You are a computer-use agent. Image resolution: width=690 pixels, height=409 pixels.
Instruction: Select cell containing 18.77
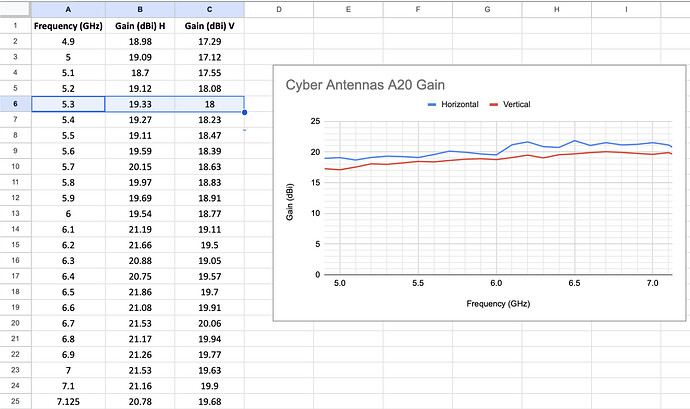pos(209,214)
